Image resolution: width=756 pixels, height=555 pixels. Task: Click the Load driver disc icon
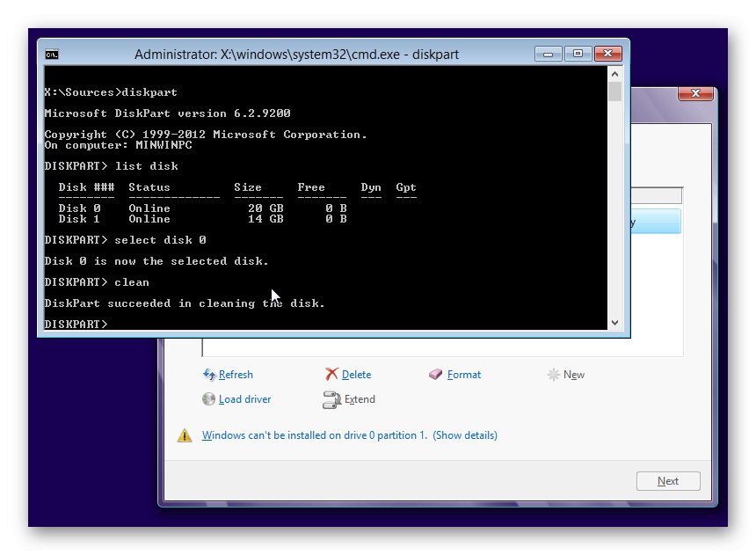tap(208, 399)
